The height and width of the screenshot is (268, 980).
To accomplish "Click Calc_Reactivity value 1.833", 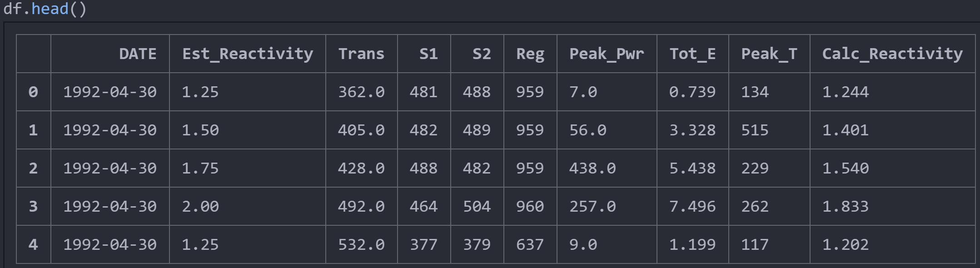I will pyautogui.click(x=846, y=207).
